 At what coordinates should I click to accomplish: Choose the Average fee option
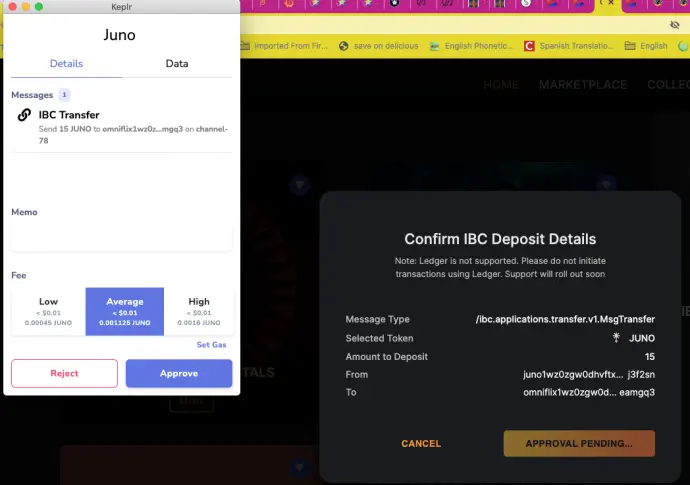125,312
